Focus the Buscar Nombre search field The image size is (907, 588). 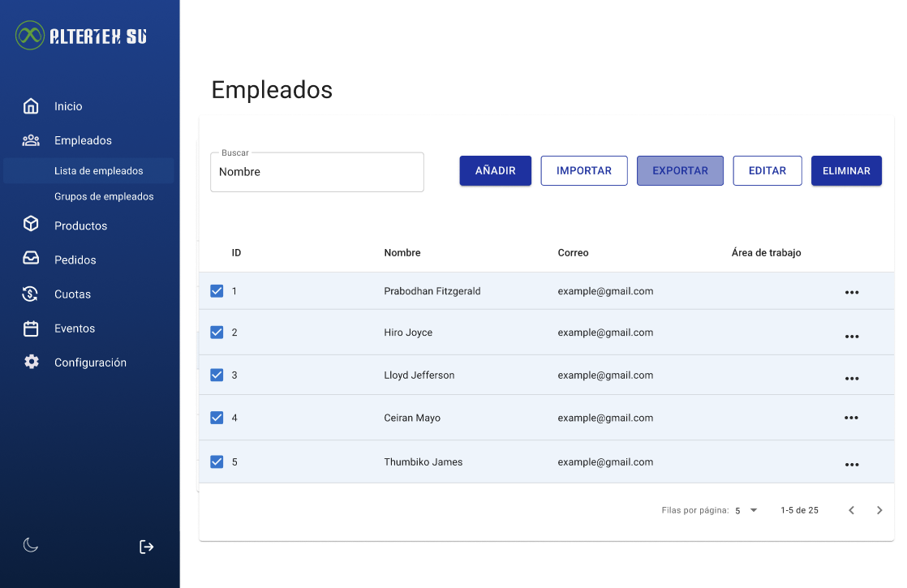317,172
